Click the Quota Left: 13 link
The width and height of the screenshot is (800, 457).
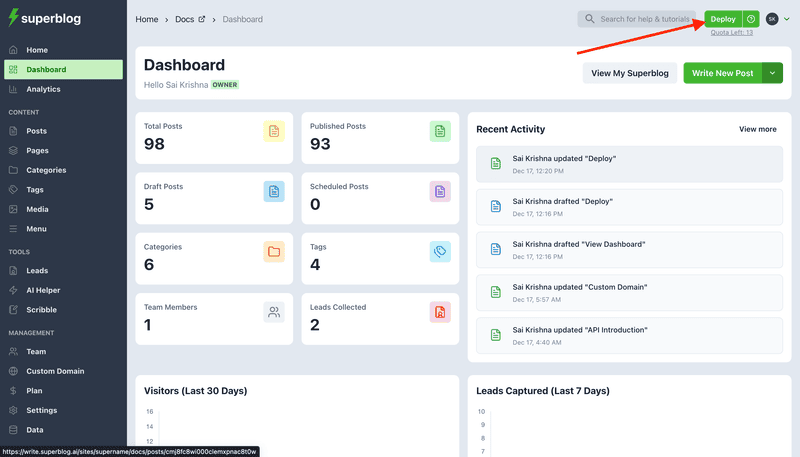click(x=731, y=32)
